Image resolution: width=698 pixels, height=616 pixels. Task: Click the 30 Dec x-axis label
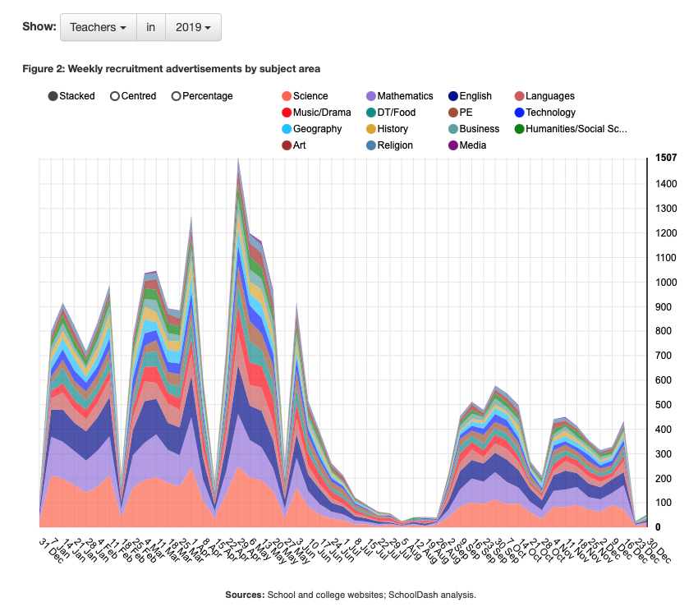659,550
